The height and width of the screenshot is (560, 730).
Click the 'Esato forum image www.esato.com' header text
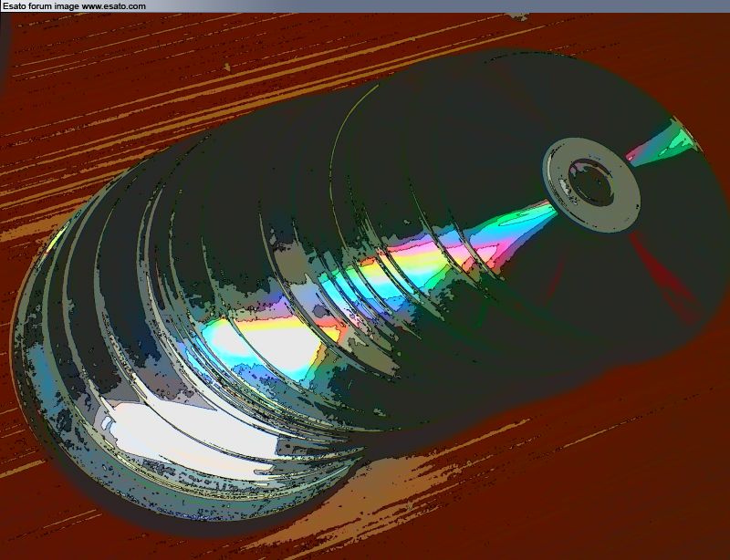(74, 6)
